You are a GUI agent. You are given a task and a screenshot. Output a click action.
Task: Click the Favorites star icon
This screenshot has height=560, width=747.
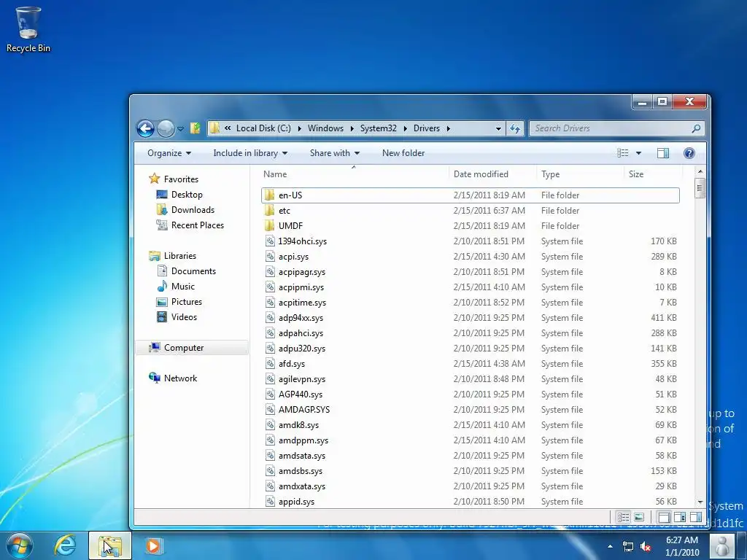click(155, 179)
